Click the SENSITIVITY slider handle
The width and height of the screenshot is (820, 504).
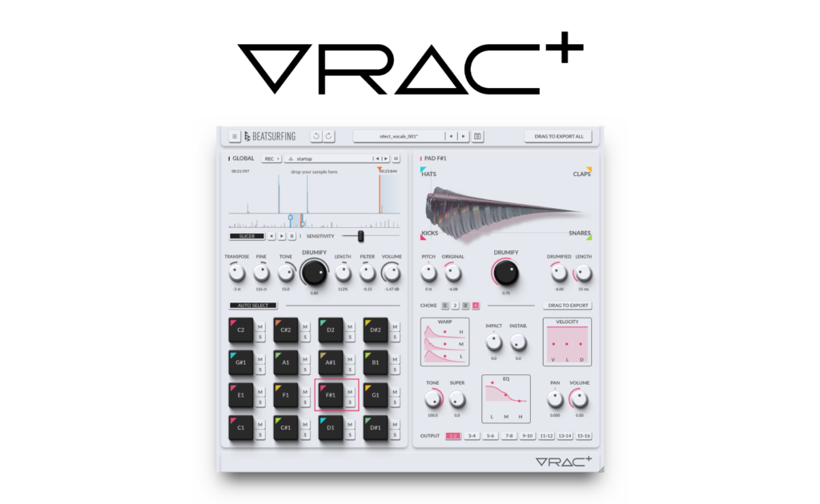[360, 236]
